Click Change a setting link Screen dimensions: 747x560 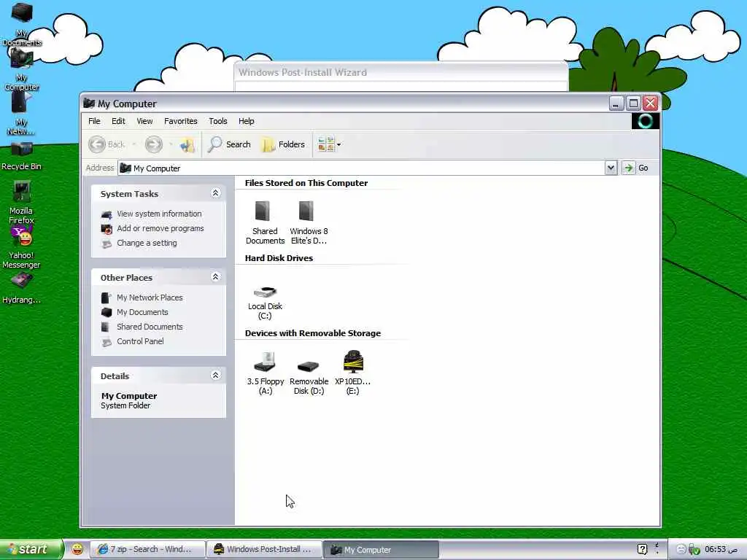147,243
